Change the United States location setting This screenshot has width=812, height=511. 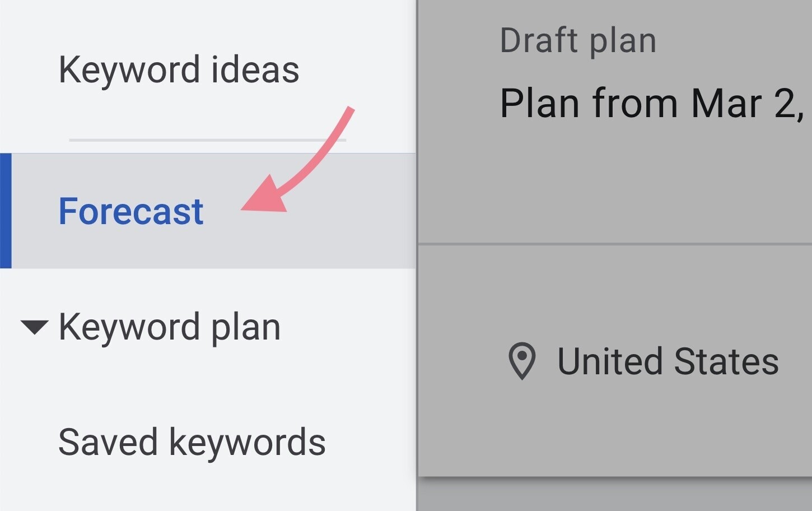click(667, 361)
